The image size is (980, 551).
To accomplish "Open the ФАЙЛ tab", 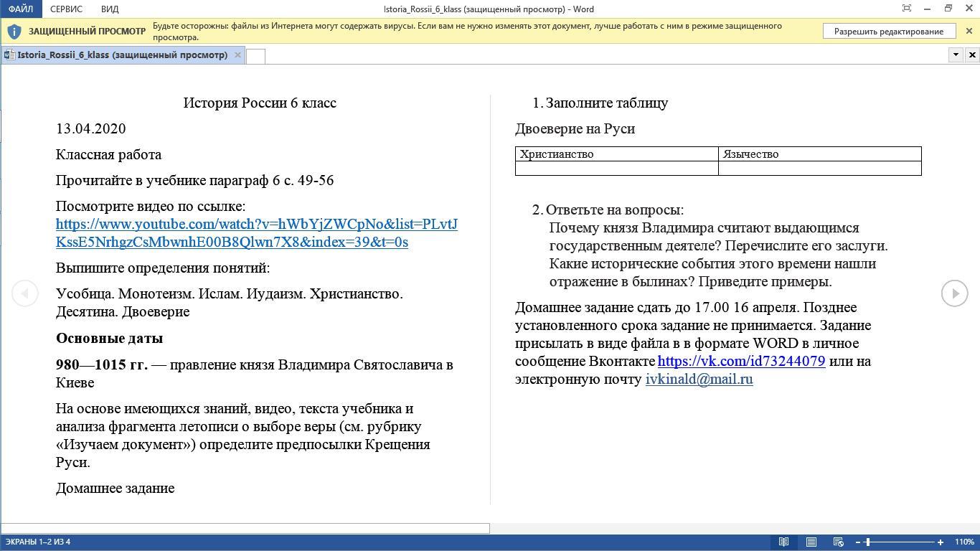I will [x=21, y=9].
